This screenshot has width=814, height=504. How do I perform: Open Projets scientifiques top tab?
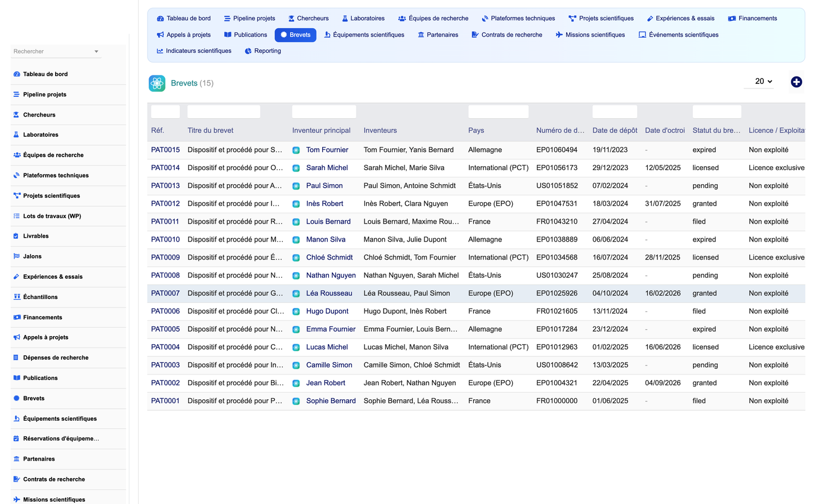[x=601, y=19]
